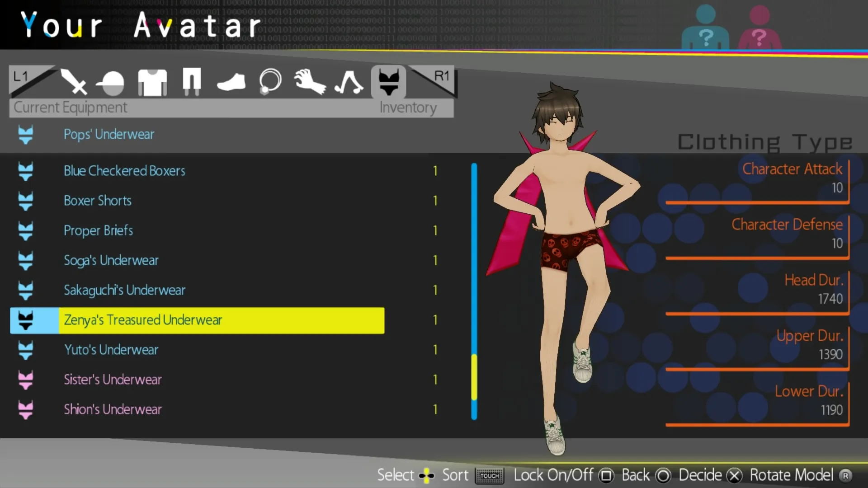The height and width of the screenshot is (488, 868).
Task: Select the weapon category icon
Action: (x=74, y=82)
